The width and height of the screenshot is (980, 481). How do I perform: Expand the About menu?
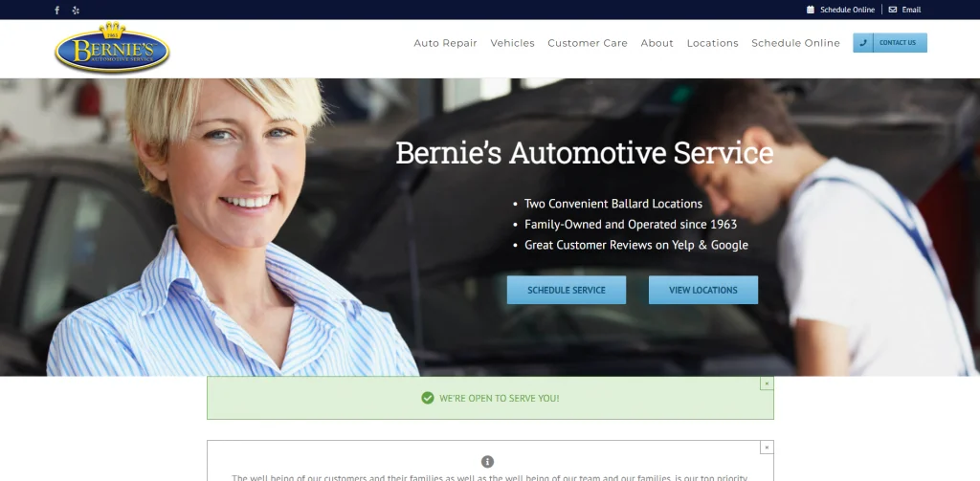coord(657,43)
